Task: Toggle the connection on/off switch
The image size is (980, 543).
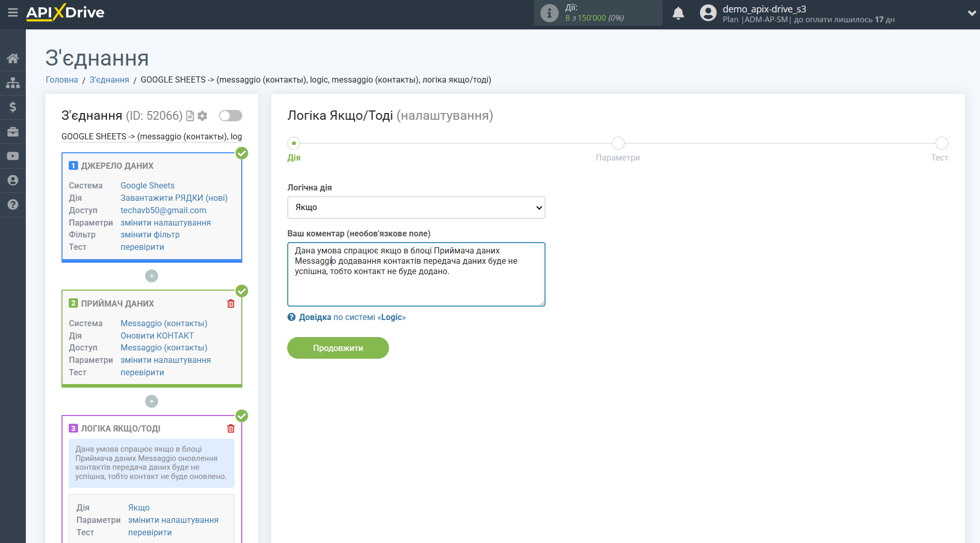Action: pyautogui.click(x=230, y=116)
